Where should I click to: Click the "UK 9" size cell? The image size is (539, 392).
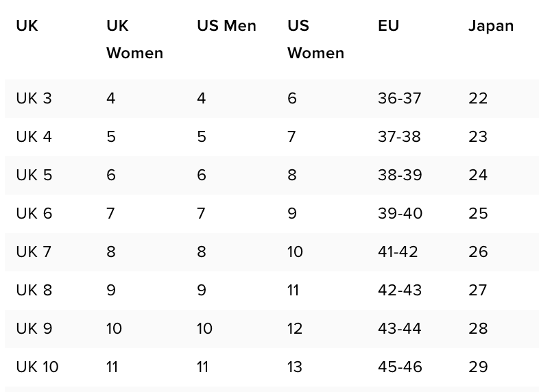pyautogui.click(x=34, y=328)
